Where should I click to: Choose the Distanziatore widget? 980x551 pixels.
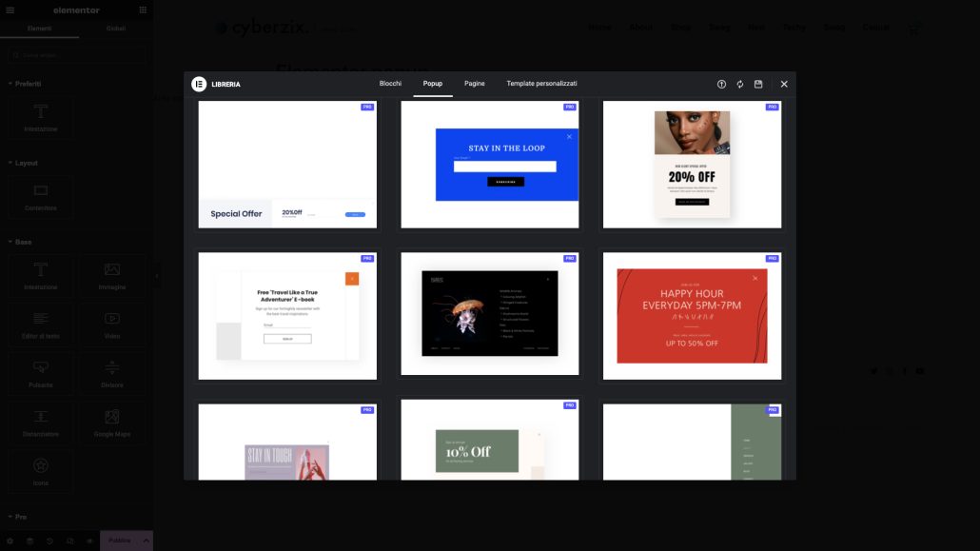(40, 423)
